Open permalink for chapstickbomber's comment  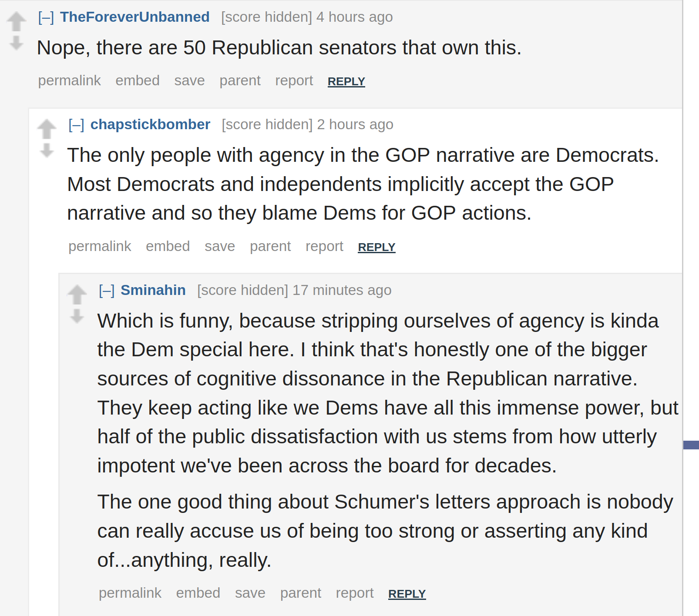(x=100, y=246)
